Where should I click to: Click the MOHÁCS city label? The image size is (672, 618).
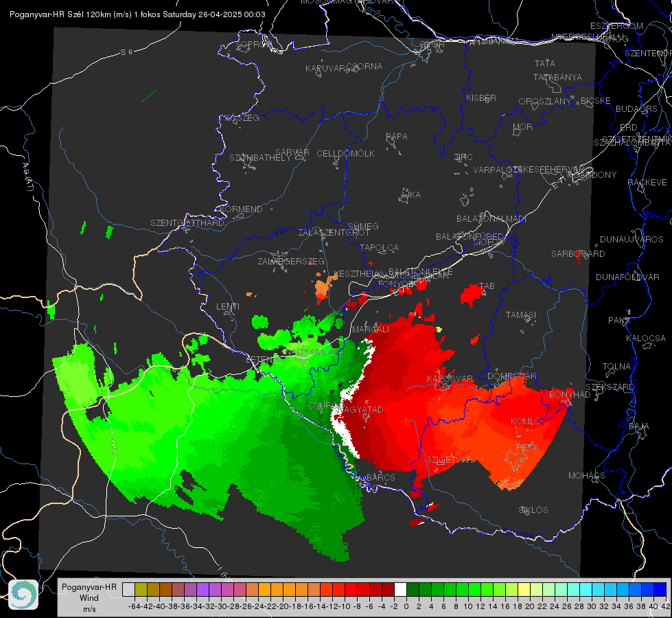point(586,475)
